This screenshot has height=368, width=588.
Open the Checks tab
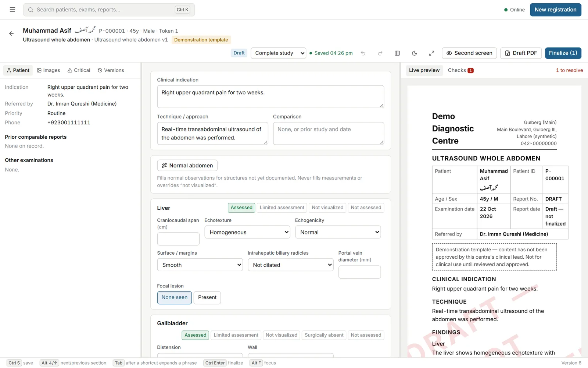[460, 70]
